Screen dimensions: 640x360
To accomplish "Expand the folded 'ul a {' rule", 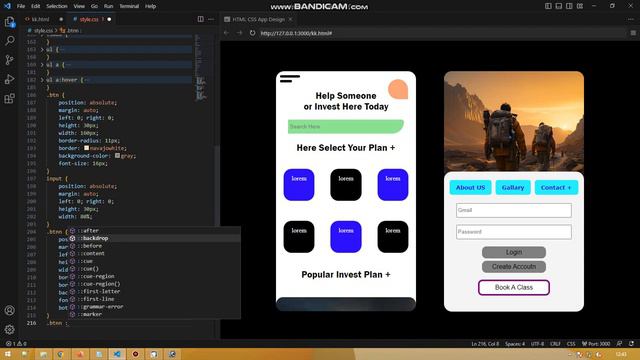I will coord(42,64).
